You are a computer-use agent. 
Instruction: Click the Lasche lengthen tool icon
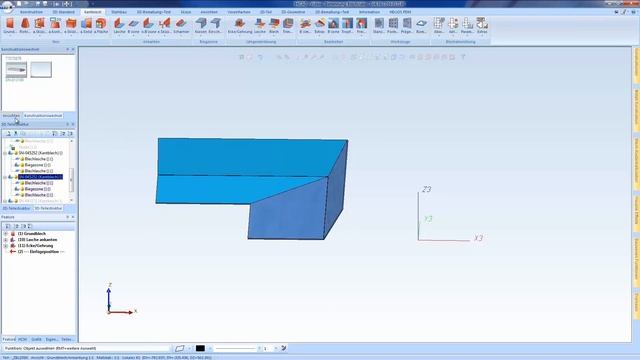click(260, 23)
